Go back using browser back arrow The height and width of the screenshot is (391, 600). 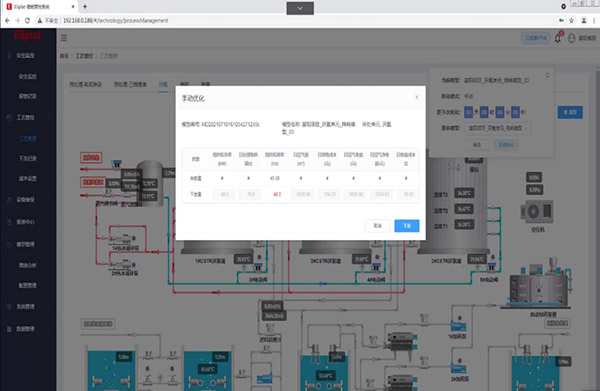coord(7,21)
